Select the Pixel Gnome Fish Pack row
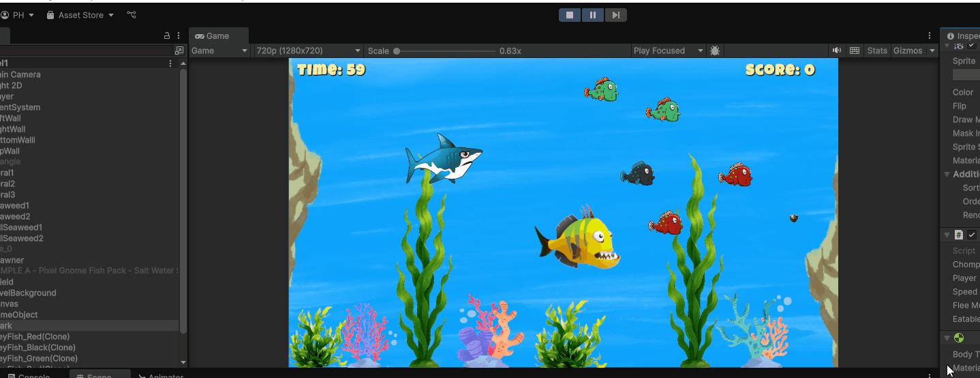The width and height of the screenshot is (980, 378). 89,271
